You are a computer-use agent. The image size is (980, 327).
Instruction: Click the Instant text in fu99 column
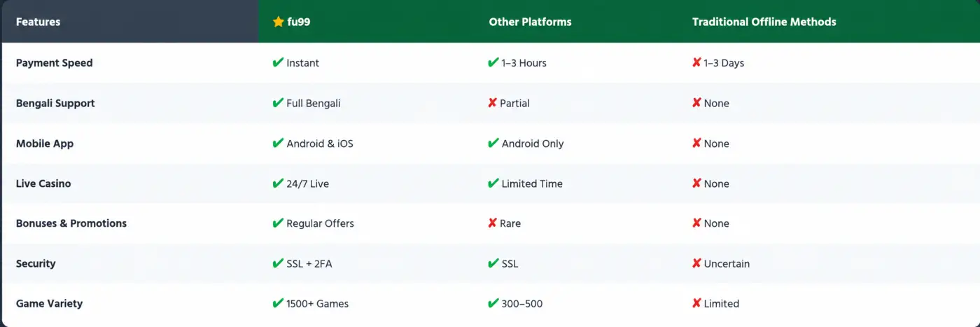302,63
